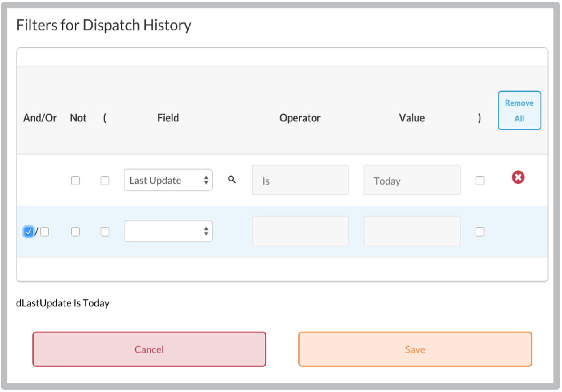562x392 pixels.
Task: Click the Operator box showing Is
Action: click(x=300, y=180)
